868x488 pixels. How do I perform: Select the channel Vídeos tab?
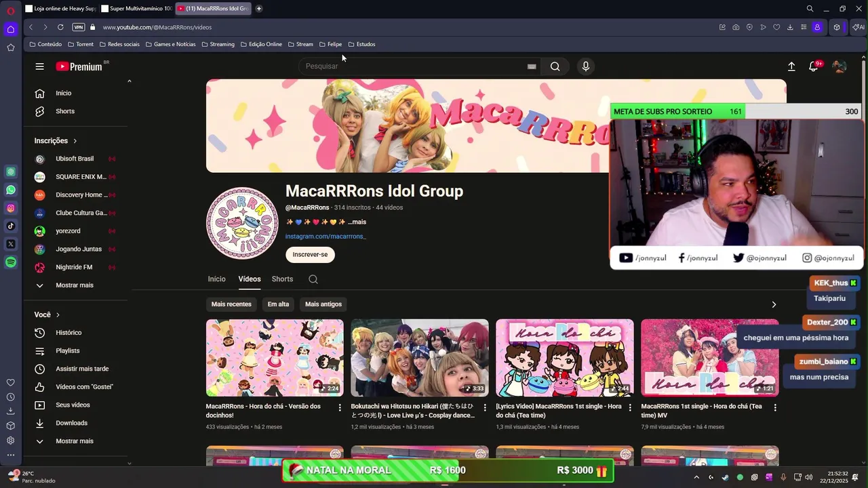(250, 279)
